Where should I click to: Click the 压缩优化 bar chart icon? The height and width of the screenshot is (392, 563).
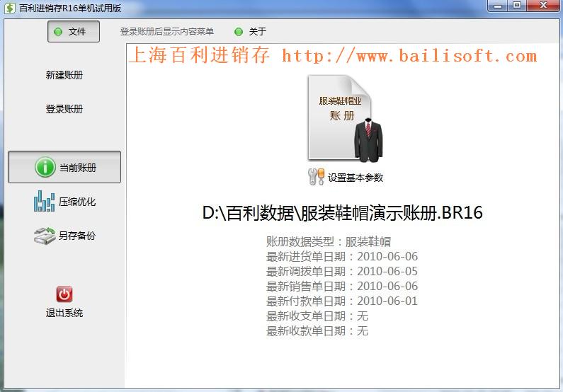tap(45, 201)
